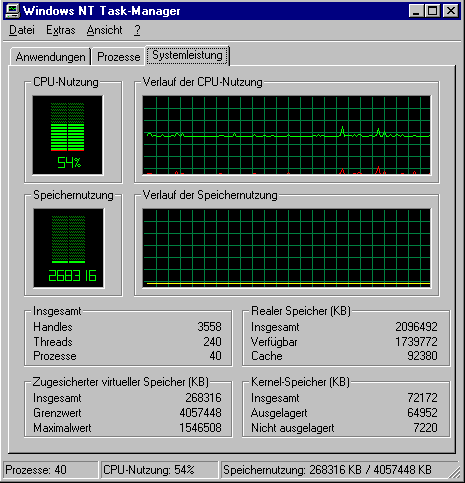Click the Task-Manager title bar icon
Viewport: 465px width, 483px height.
(x=13, y=11)
